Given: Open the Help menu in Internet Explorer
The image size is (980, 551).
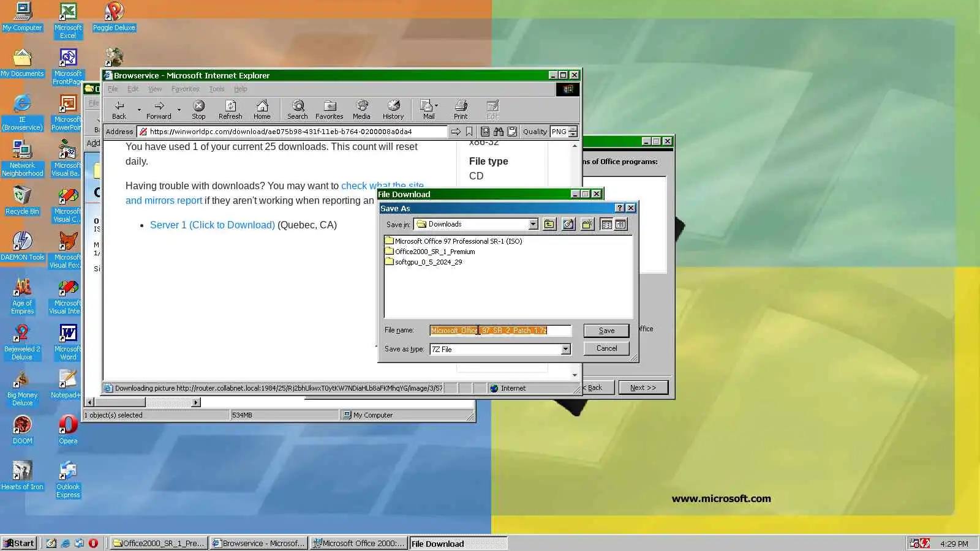Looking at the screenshot, I should tap(241, 89).
